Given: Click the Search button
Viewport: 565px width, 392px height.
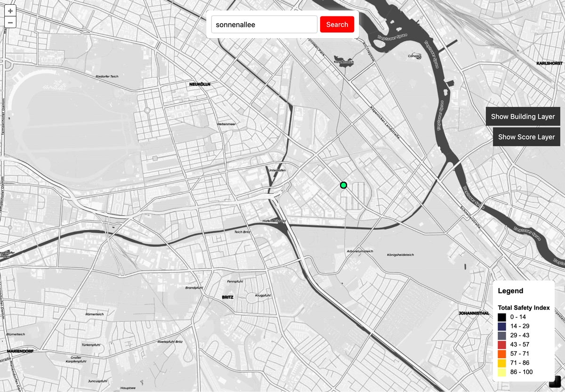Looking at the screenshot, I should point(337,24).
